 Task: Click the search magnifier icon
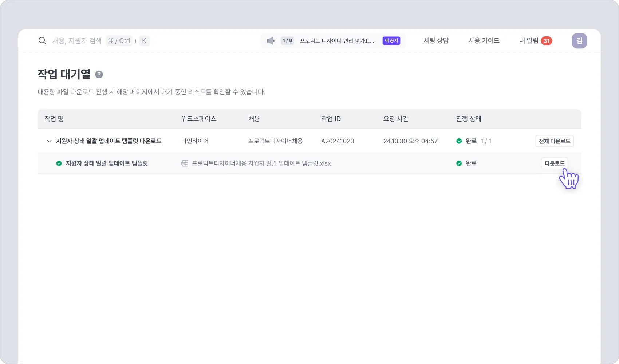point(42,41)
